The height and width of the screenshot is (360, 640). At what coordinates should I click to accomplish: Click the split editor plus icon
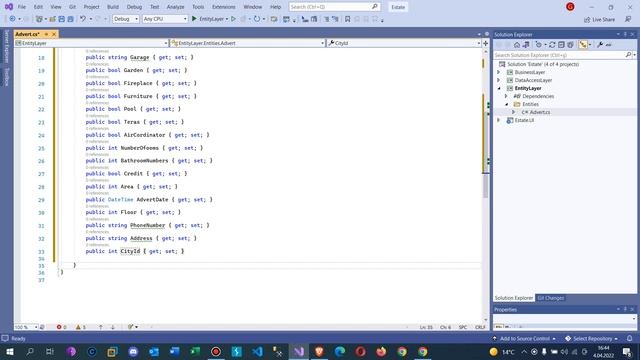pos(486,43)
